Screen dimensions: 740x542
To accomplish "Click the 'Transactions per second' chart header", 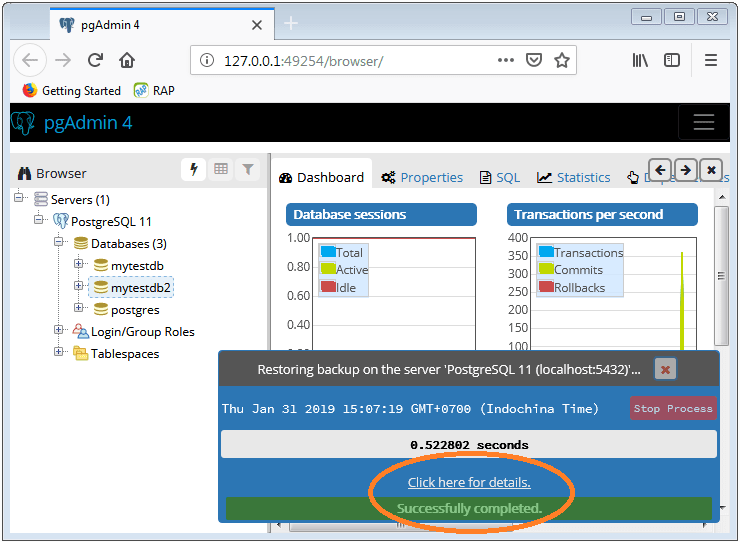I will pos(602,215).
